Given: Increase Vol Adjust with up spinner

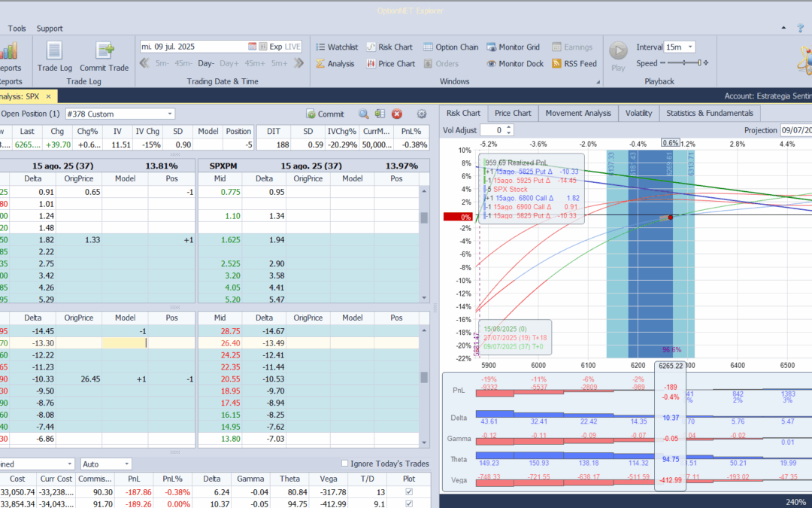Looking at the screenshot, I should click(509, 127).
